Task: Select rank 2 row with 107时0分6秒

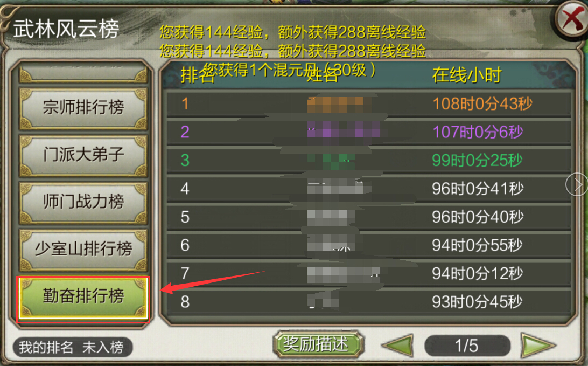Action: 369,132
